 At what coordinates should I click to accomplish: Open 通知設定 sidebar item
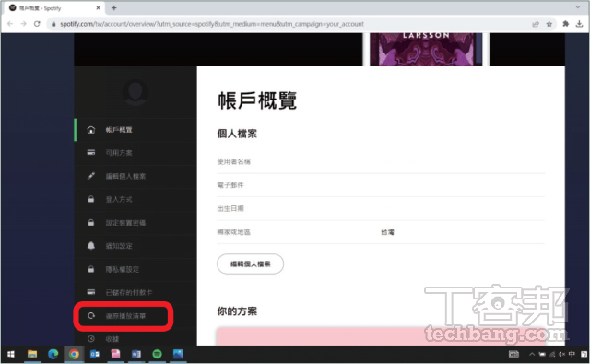[136, 246]
